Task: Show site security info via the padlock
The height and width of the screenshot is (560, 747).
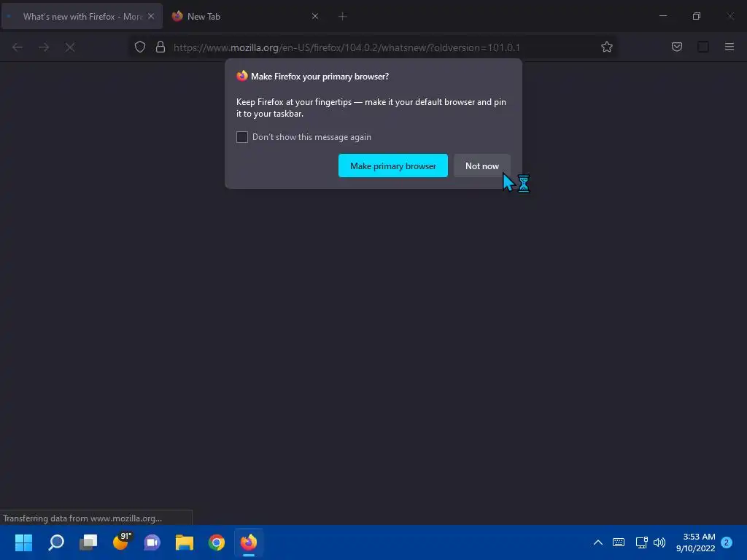Action: point(160,47)
